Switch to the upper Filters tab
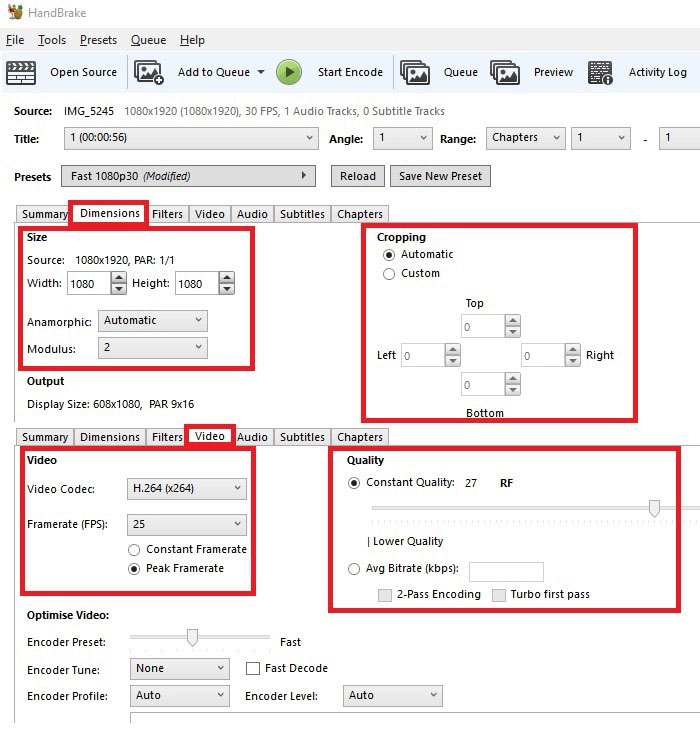Screen dimensions: 700x735 click(167, 214)
